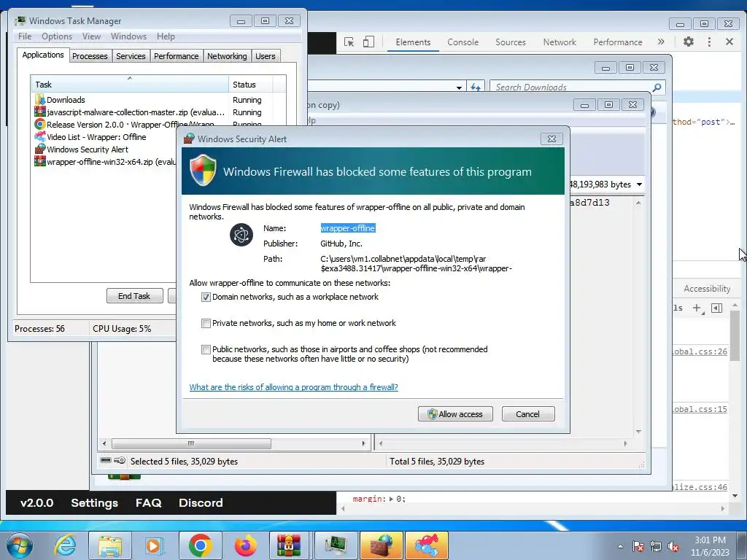This screenshot has width=747, height=560.
Task: Open Options menu in Task Manager
Action: (57, 36)
